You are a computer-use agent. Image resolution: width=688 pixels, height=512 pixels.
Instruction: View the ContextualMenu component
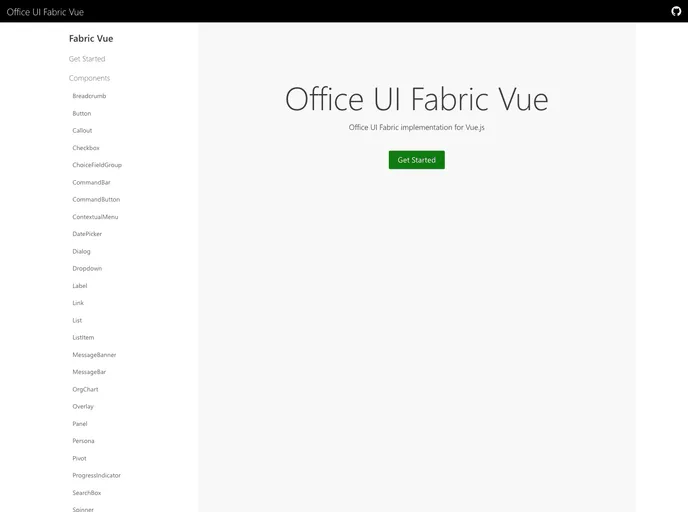95,217
